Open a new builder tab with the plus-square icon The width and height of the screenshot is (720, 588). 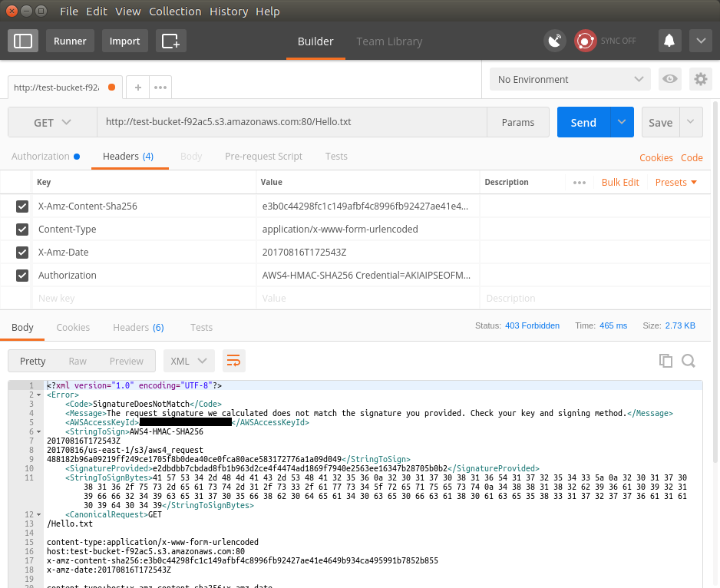click(170, 40)
